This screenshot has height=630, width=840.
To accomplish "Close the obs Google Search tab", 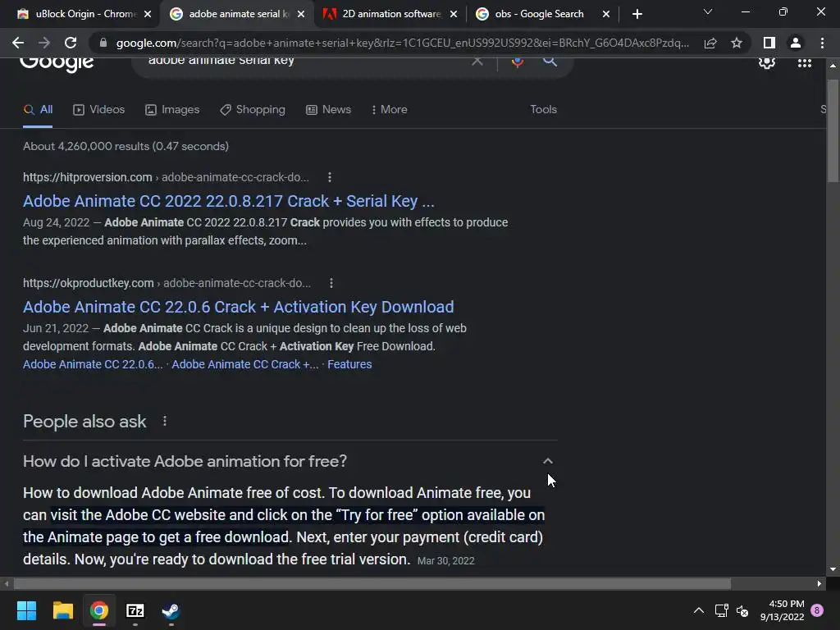I will pos(606,15).
